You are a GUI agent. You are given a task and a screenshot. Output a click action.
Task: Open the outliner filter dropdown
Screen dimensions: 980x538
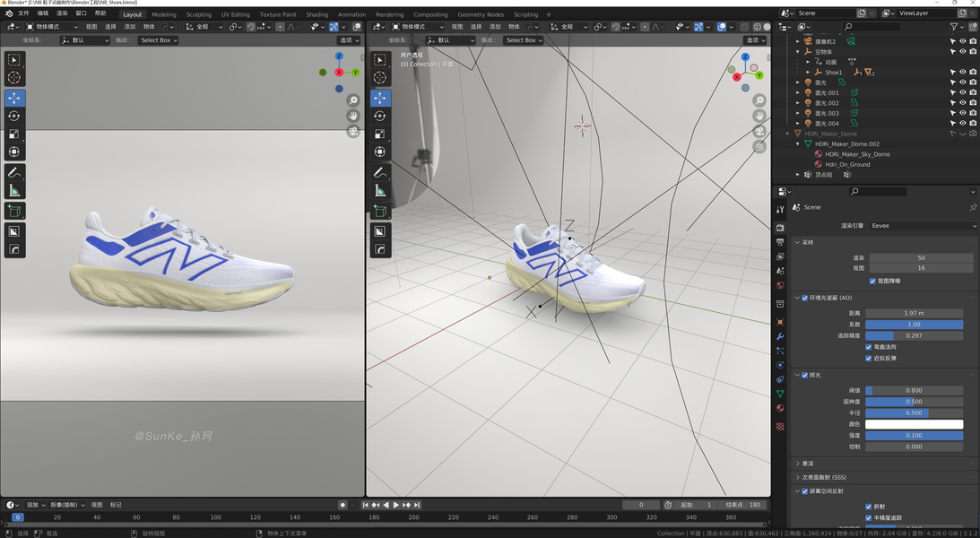tap(957, 27)
